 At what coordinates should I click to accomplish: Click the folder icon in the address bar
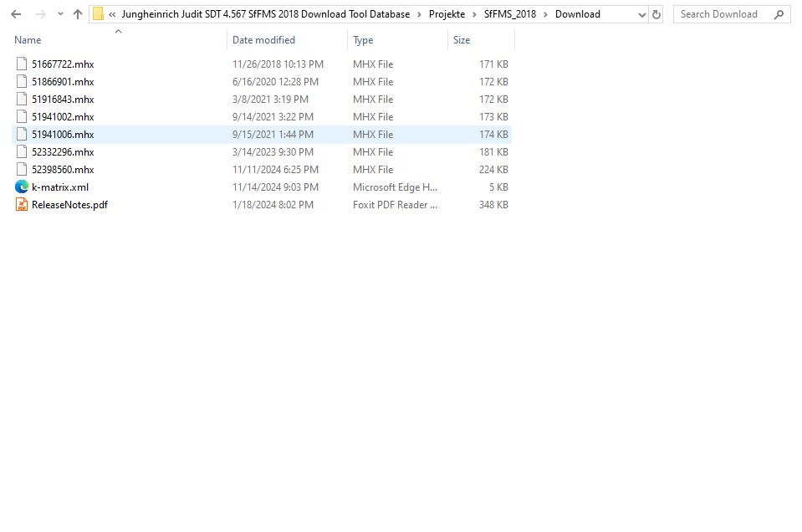pos(100,13)
